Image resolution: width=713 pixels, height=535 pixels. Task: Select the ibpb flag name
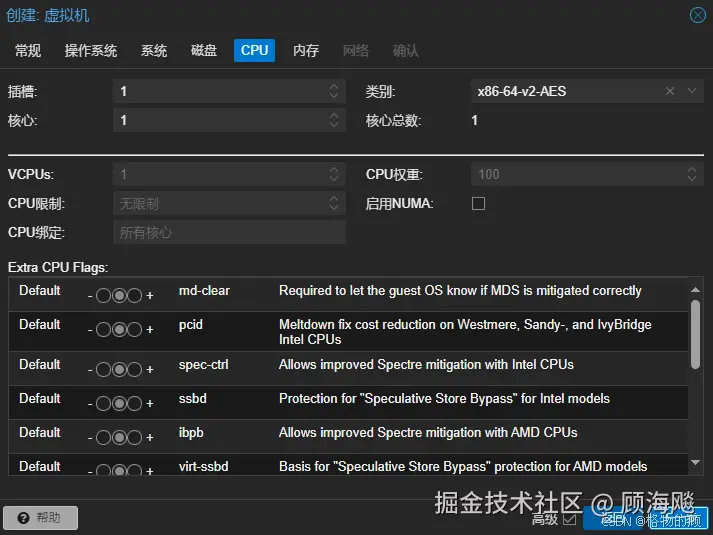click(191, 432)
